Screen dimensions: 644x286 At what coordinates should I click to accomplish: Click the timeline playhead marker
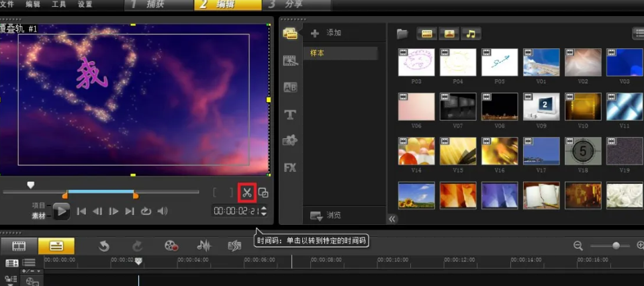pyautogui.click(x=139, y=261)
